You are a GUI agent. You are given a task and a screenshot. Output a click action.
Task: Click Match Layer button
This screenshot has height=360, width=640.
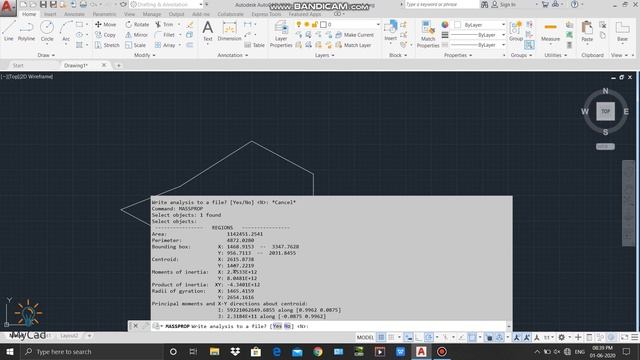coord(353,45)
